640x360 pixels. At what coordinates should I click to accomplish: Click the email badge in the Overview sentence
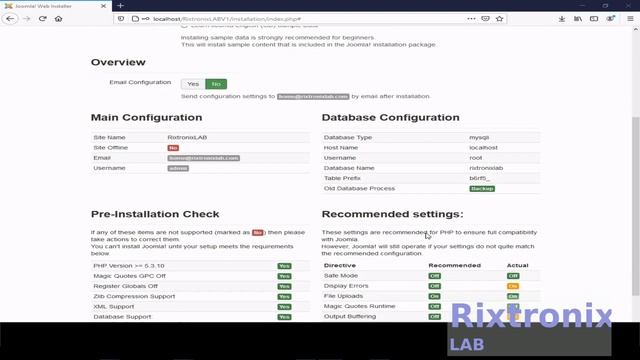point(313,97)
